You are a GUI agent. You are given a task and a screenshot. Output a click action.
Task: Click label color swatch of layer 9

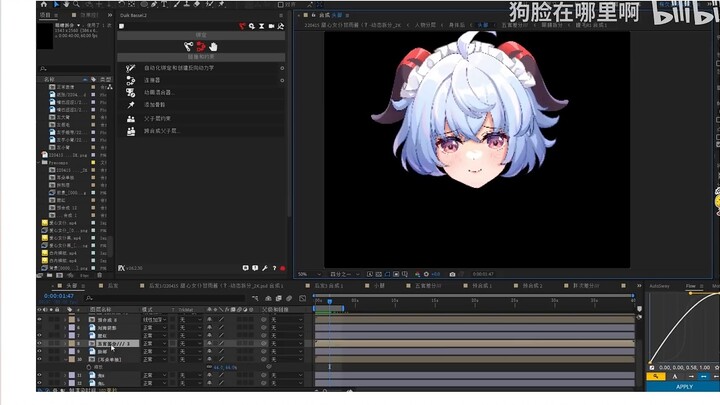pos(72,351)
